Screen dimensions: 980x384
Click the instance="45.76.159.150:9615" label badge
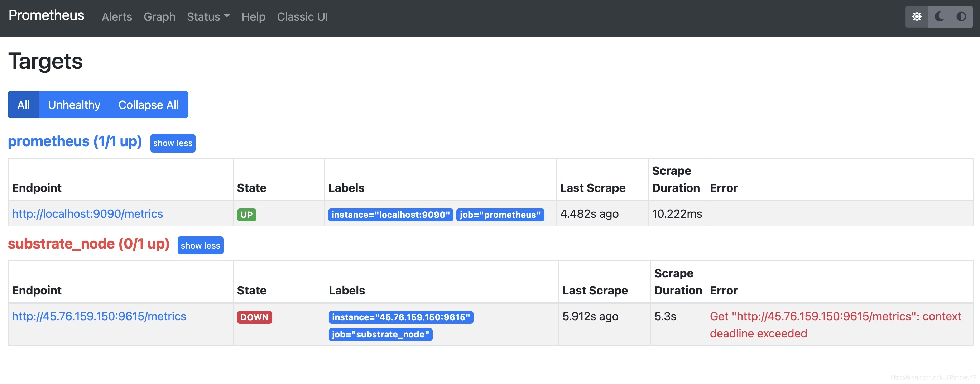(401, 317)
